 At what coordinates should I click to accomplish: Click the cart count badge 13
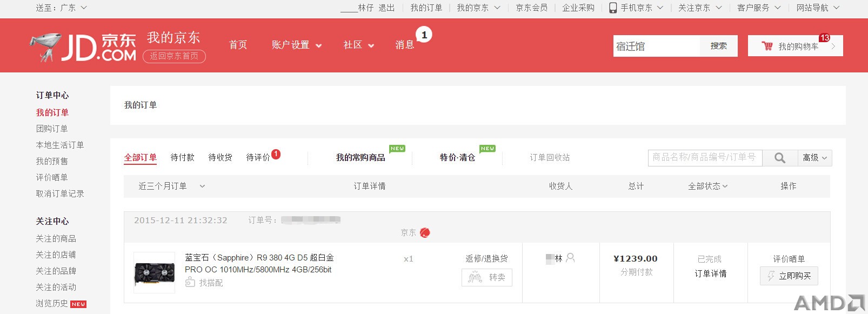[x=824, y=38]
